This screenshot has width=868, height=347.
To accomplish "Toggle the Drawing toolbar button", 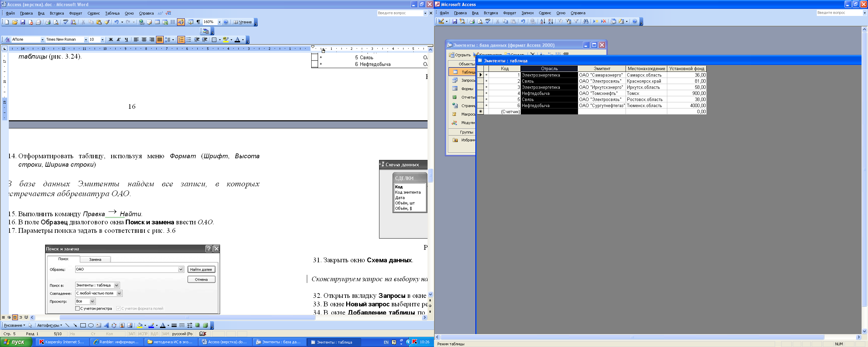I will pos(181,22).
